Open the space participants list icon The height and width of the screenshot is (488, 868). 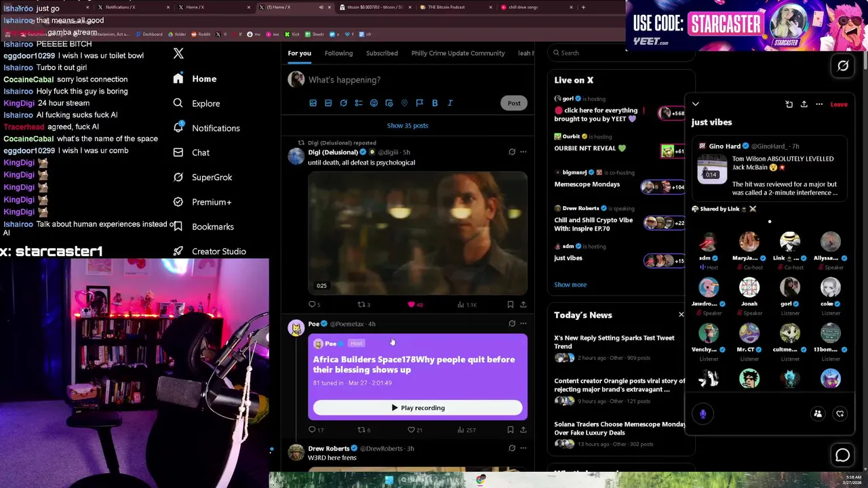click(818, 413)
